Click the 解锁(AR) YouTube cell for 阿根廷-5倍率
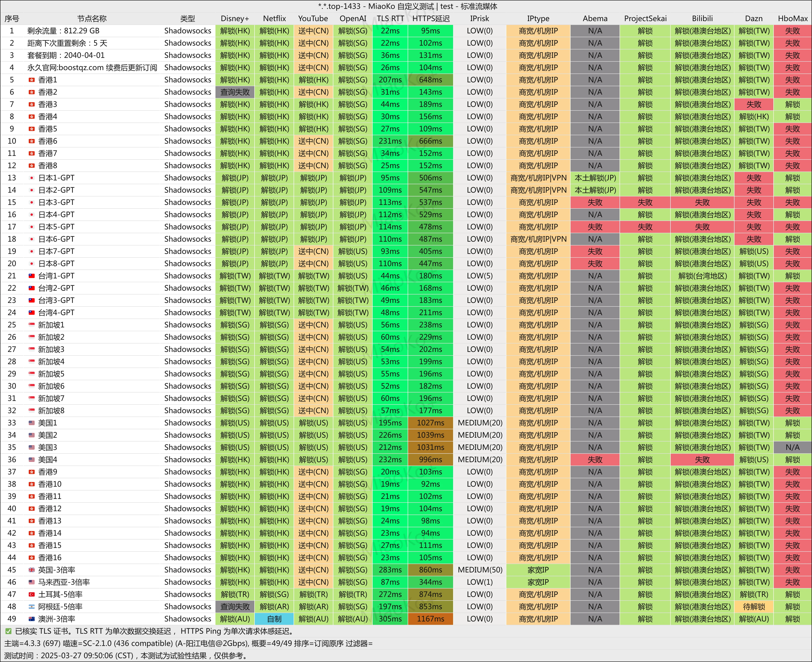This screenshot has width=812, height=662. pyautogui.click(x=313, y=606)
